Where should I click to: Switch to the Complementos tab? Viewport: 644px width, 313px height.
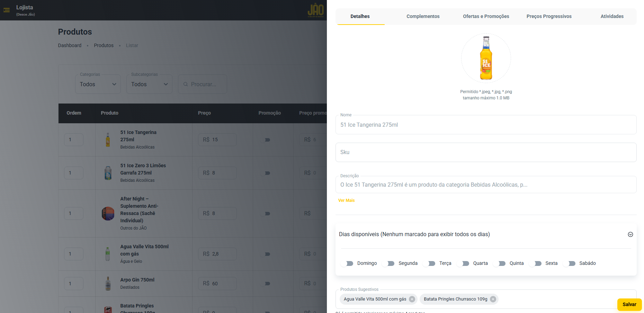pos(423,16)
